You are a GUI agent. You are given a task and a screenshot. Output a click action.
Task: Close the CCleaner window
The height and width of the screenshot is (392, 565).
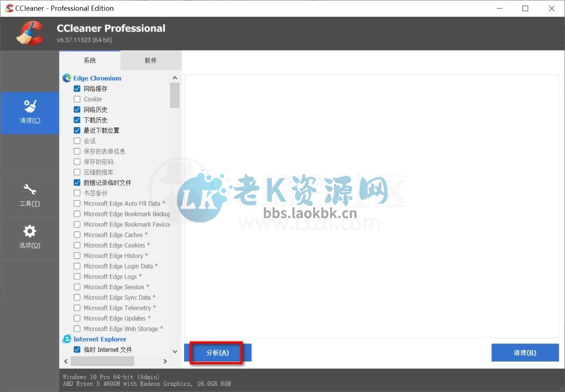coord(552,8)
